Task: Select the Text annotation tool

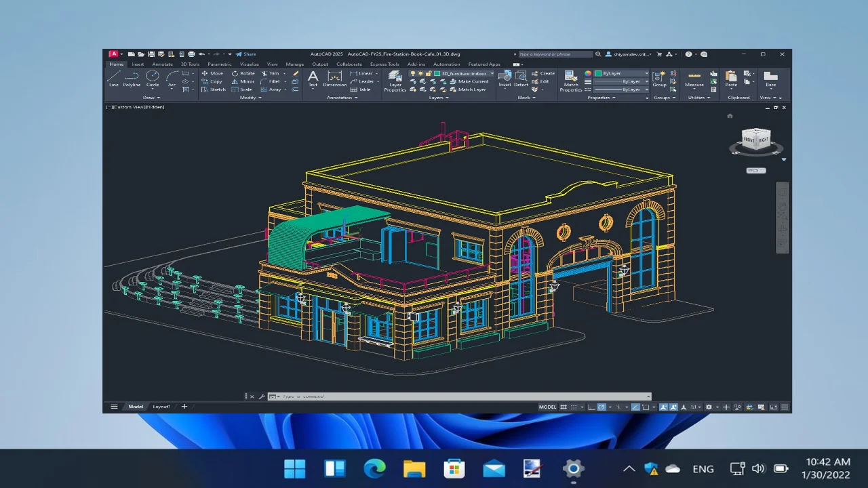Action: coord(313,79)
